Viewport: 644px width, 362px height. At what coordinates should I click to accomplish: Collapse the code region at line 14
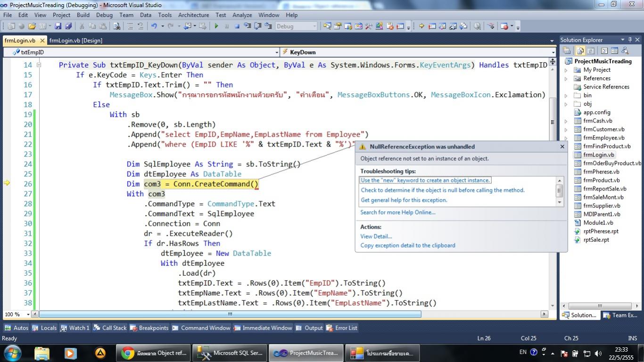pyautogui.click(x=39, y=65)
